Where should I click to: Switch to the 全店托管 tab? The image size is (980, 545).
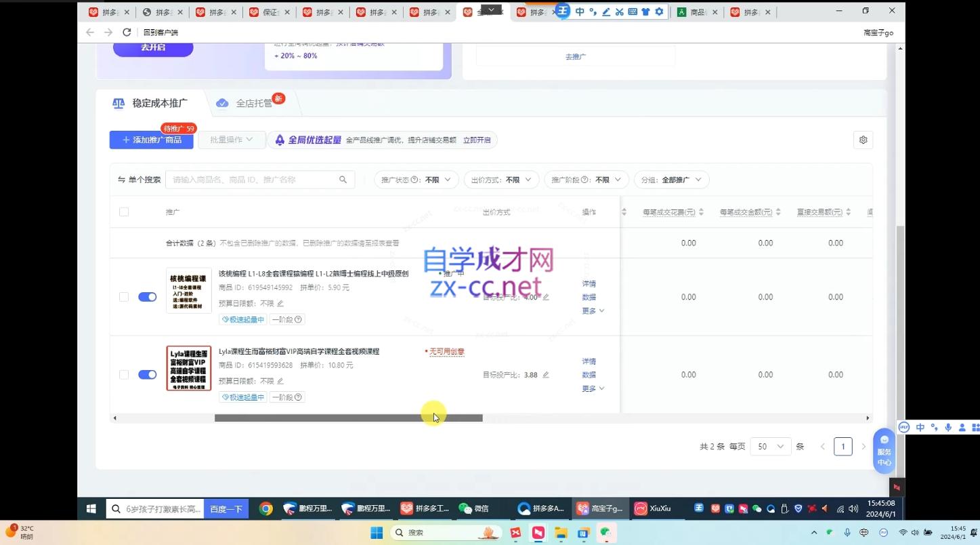pyautogui.click(x=245, y=103)
